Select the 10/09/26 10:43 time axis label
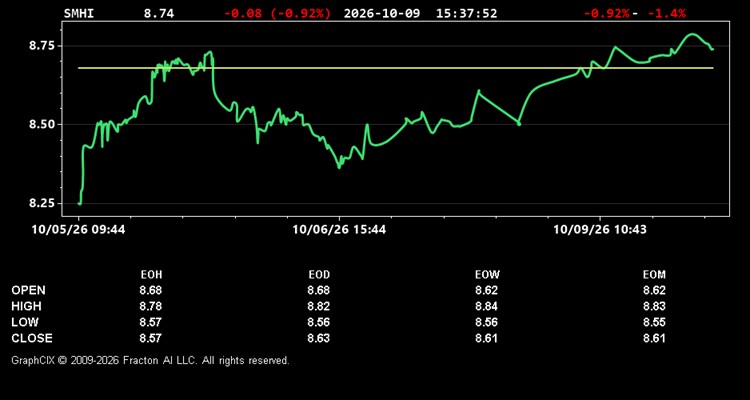The image size is (750, 400). pos(600,230)
